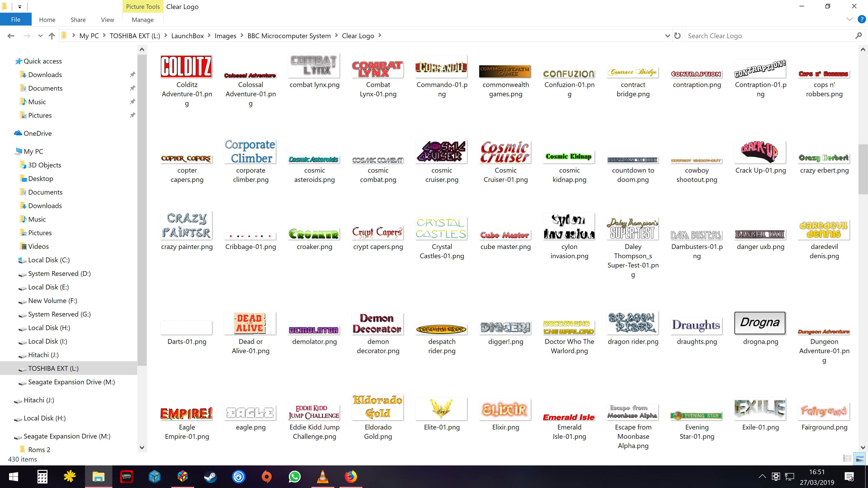Expand chevron after My PC in address bar
This screenshot has width=868, height=488.
point(104,35)
